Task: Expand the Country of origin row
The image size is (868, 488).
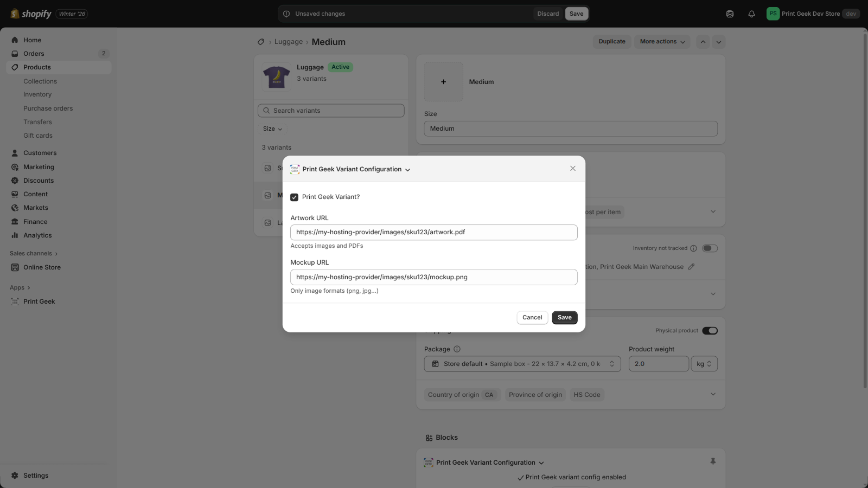Action: [x=713, y=394]
